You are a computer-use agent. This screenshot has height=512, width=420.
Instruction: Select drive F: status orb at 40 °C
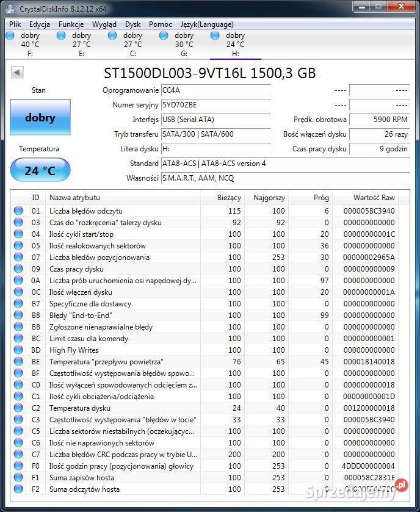point(10,35)
